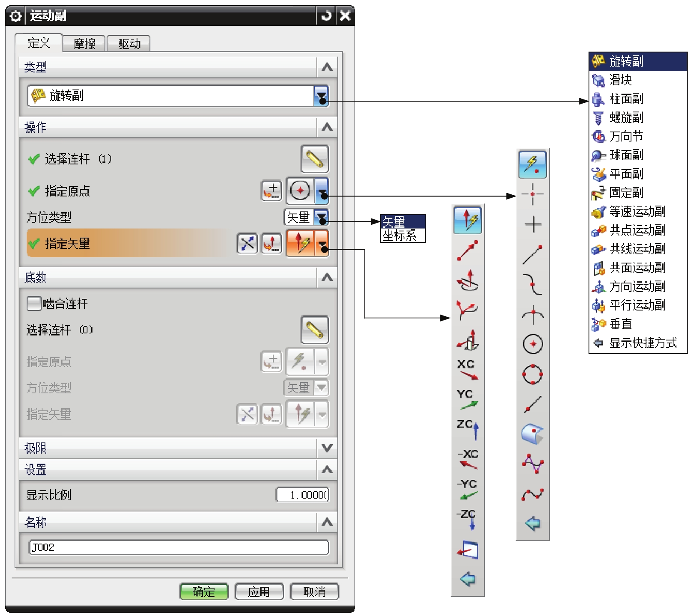Select the -XC axis vector icon
This screenshot has width=691, height=616.
[x=467, y=460]
